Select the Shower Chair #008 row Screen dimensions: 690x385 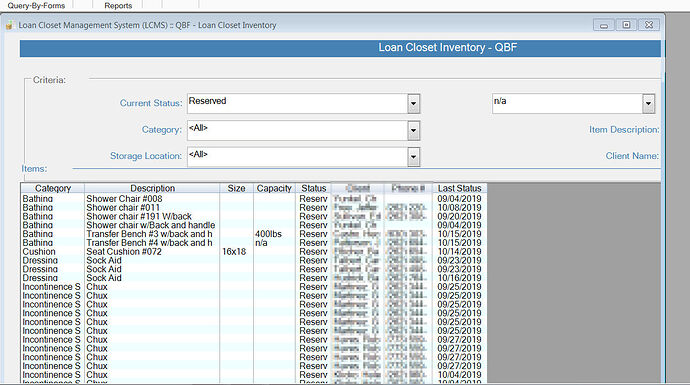point(253,199)
